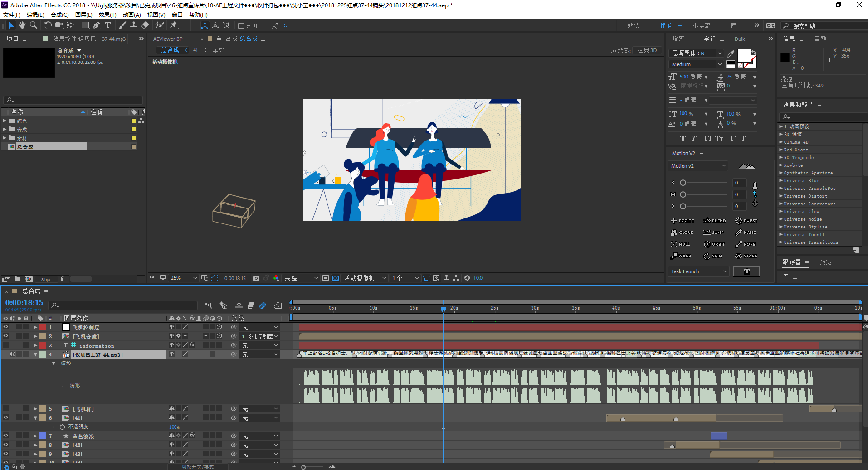Select the Hand tool in toolbar
This screenshot has width=868, height=470.
click(22, 25)
